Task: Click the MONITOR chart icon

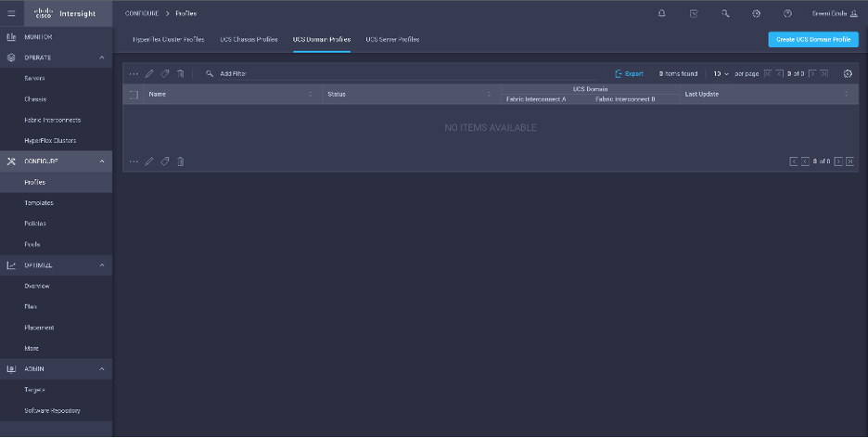Action: (x=11, y=37)
